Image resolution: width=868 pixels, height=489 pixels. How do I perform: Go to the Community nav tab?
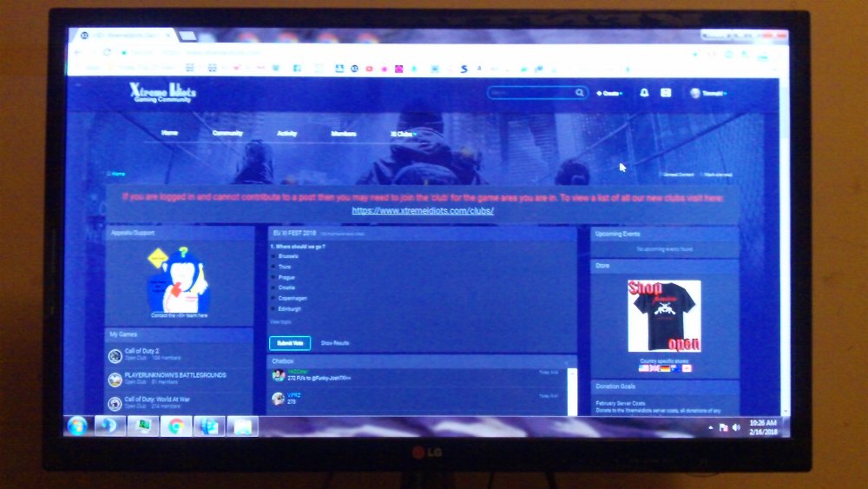(x=227, y=134)
